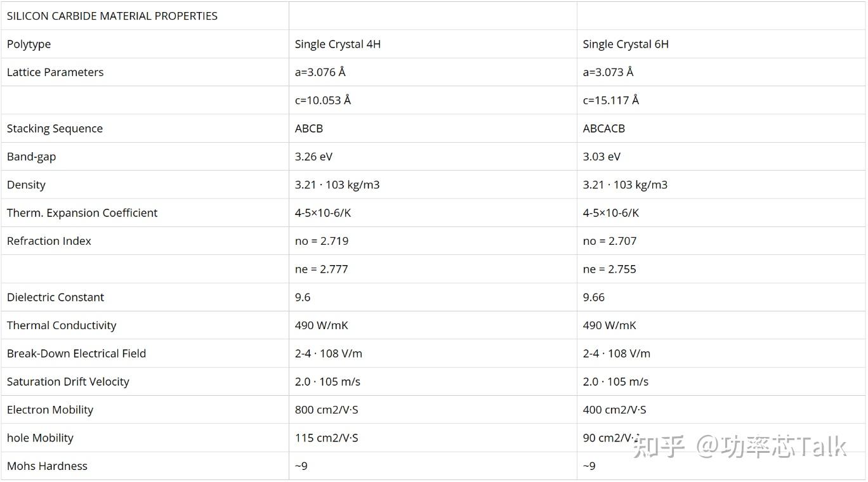Click the "no = 2.719" refraction value
Viewport: 868px width, 482px height.
coord(322,241)
